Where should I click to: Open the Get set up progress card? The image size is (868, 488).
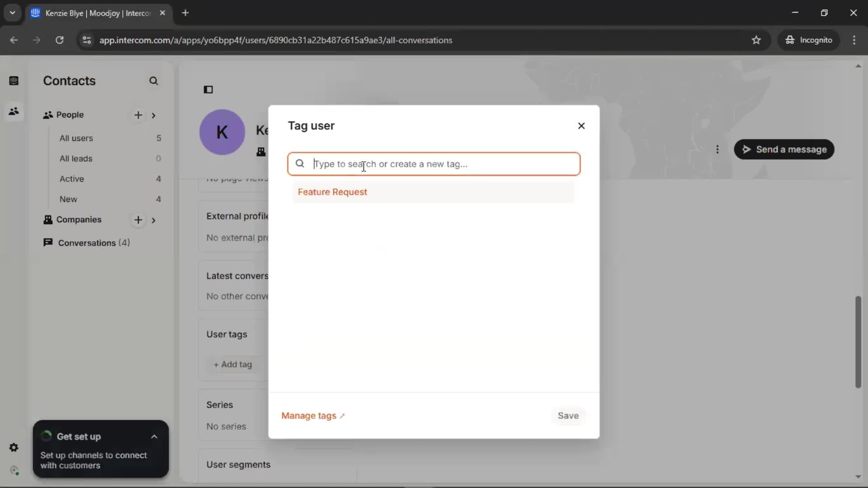tap(100, 449)
